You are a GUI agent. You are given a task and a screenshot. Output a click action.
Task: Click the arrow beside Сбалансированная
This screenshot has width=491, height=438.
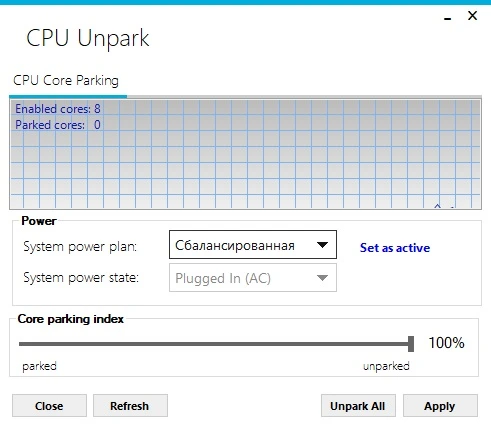[322, 245]
